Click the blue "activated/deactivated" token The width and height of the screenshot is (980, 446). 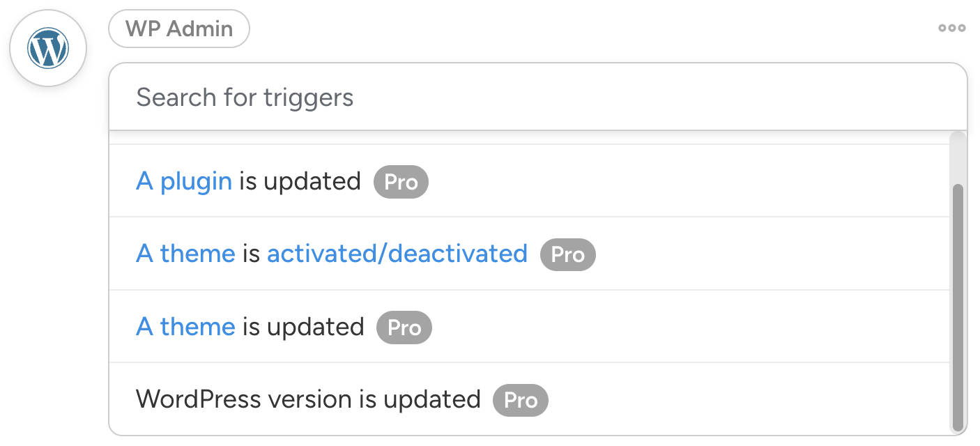pos(397,254)
